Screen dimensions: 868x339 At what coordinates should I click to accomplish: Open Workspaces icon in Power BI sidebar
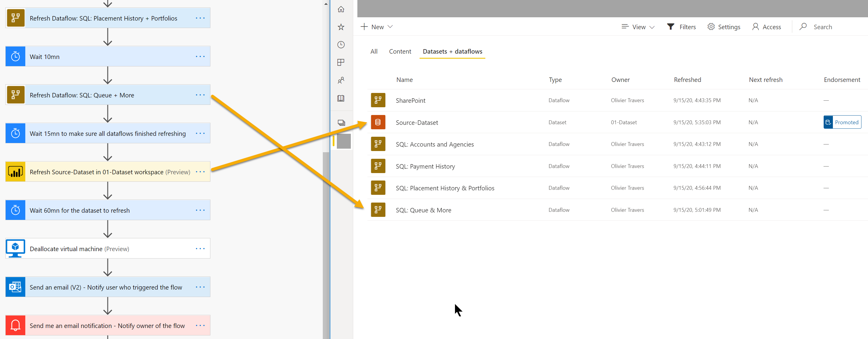tap(341, 123)
